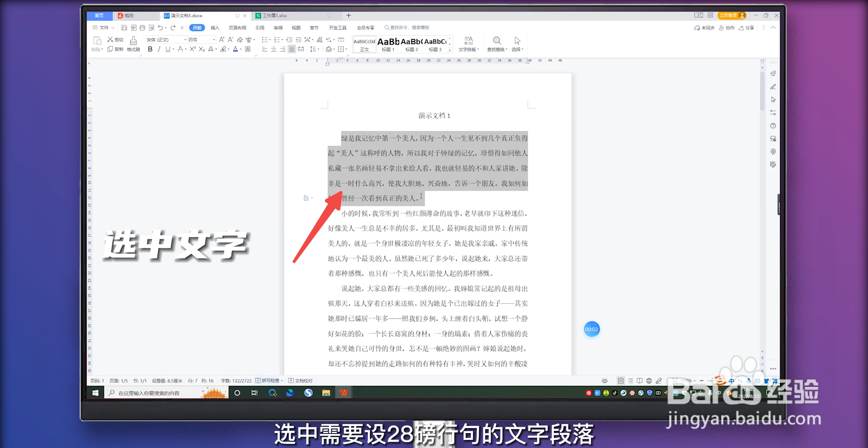Open WPS Office from the taskbar

click(x=344, y=392)
